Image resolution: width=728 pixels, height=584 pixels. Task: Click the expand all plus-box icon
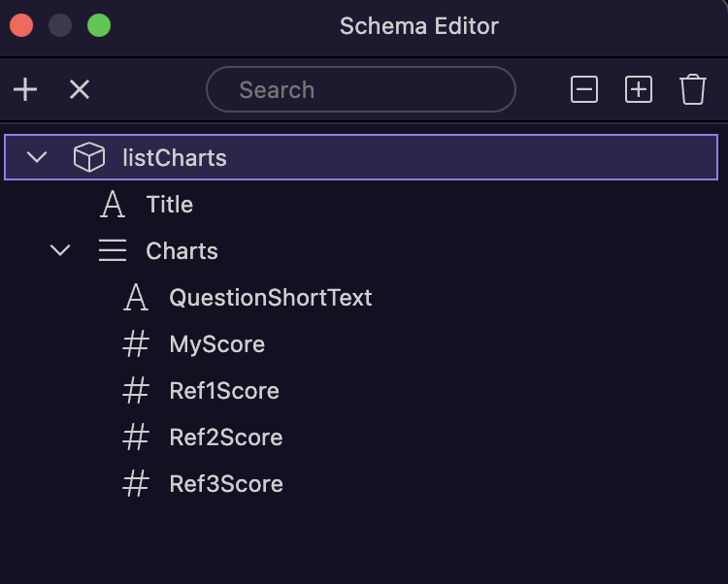[x=639, y=89]
